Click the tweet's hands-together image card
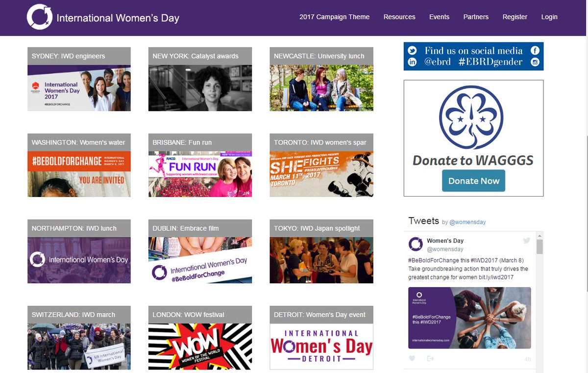Image resolution: width=588 pixels, height=373 pixels. (469, 318)
